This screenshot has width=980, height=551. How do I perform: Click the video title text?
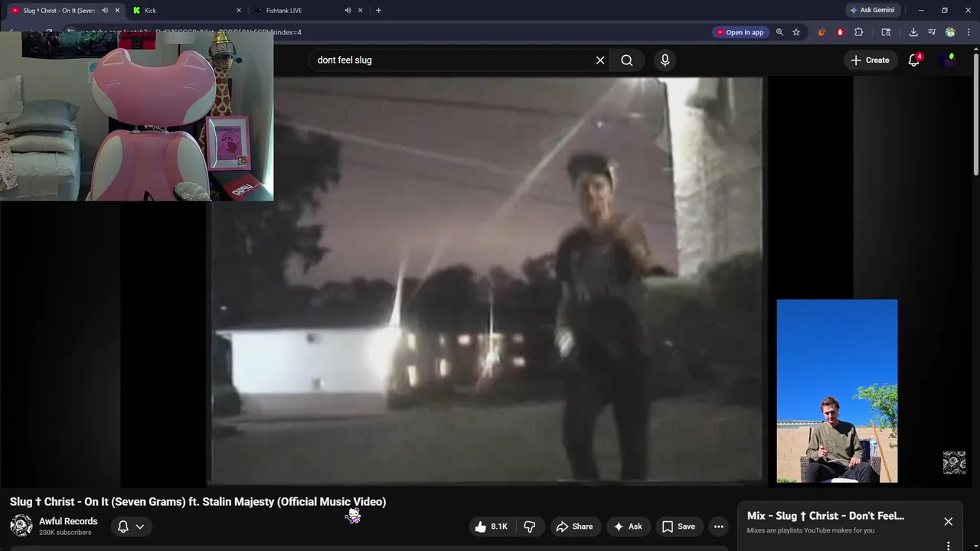click(198, 502)
